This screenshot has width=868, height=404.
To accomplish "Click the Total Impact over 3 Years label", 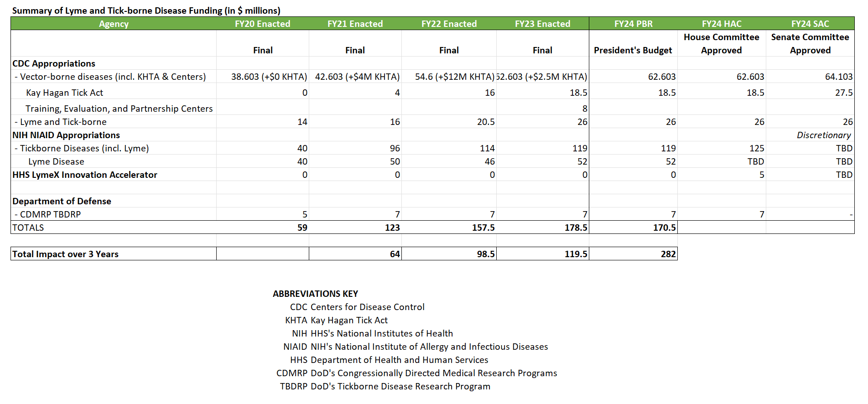I will pyautogui.click(x=65, y=254).
